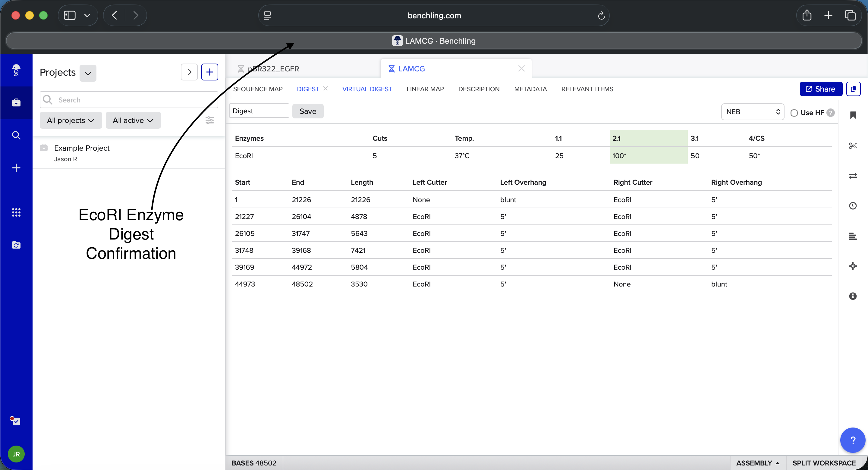868x470 pixels.
Task: Open the NEB supplier dropdown
Action: [x=753, y=112]
